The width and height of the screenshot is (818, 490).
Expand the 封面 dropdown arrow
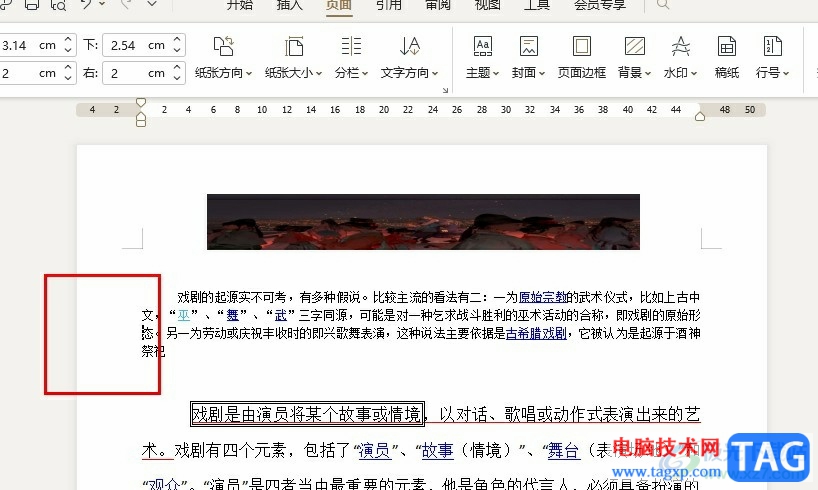click(x=542, y=74)
